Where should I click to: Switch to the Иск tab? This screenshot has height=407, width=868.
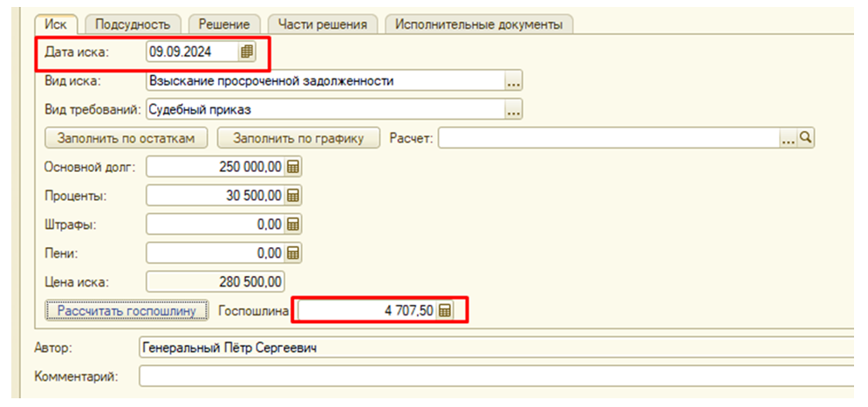pyautogui.click(x=56, y=24)
